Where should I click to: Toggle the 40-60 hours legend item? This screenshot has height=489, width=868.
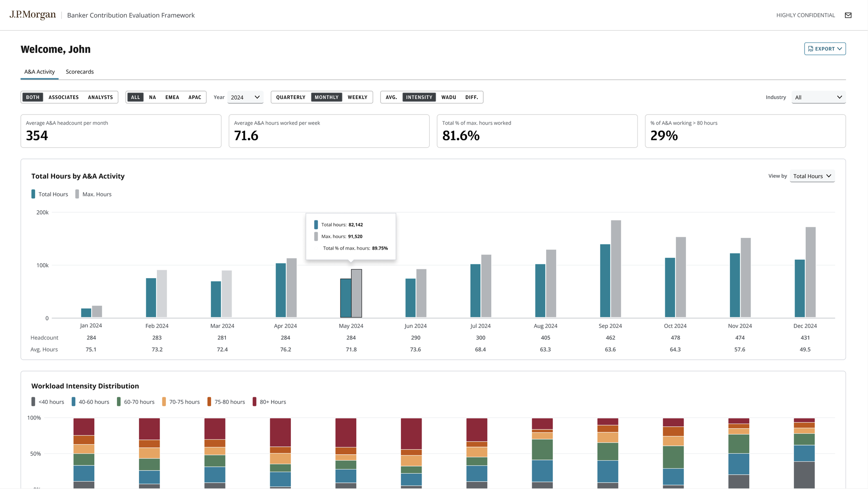click(x=90, y=402)
